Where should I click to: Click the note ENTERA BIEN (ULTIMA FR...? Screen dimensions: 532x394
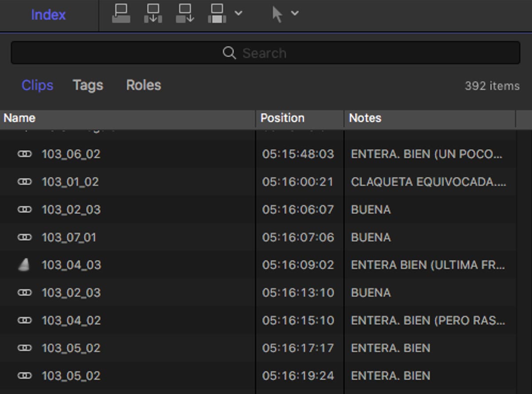point(428,265)
